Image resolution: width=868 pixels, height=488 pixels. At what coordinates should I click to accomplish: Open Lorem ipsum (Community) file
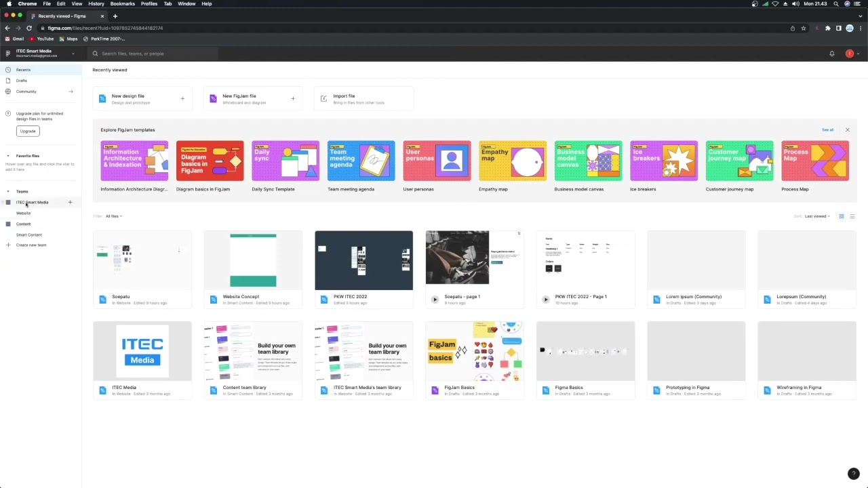coord(696,269)
